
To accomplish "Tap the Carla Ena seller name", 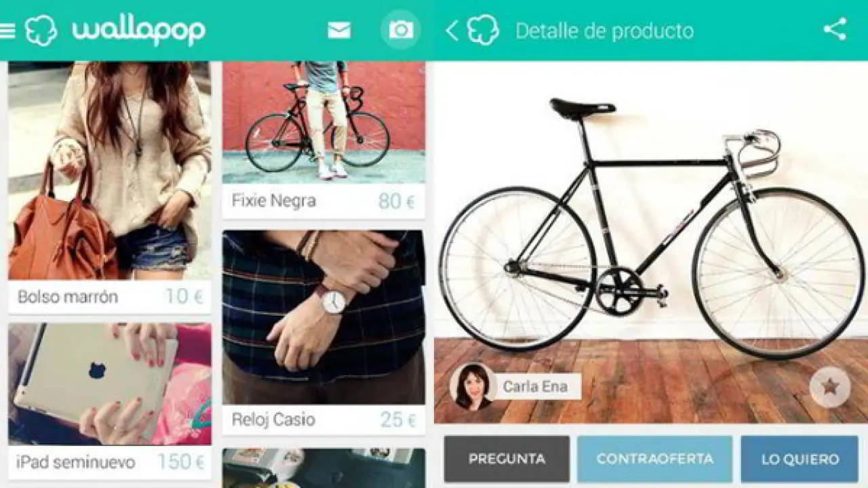I will 535,387.
